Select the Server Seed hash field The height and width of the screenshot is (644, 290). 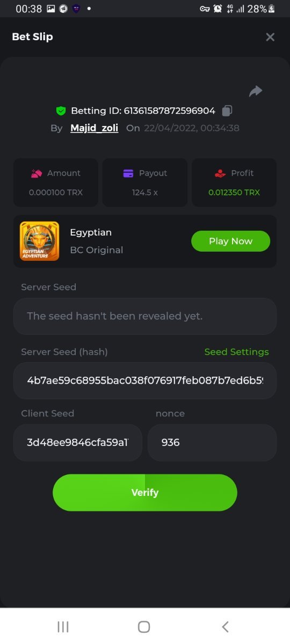tap(145, 380)
